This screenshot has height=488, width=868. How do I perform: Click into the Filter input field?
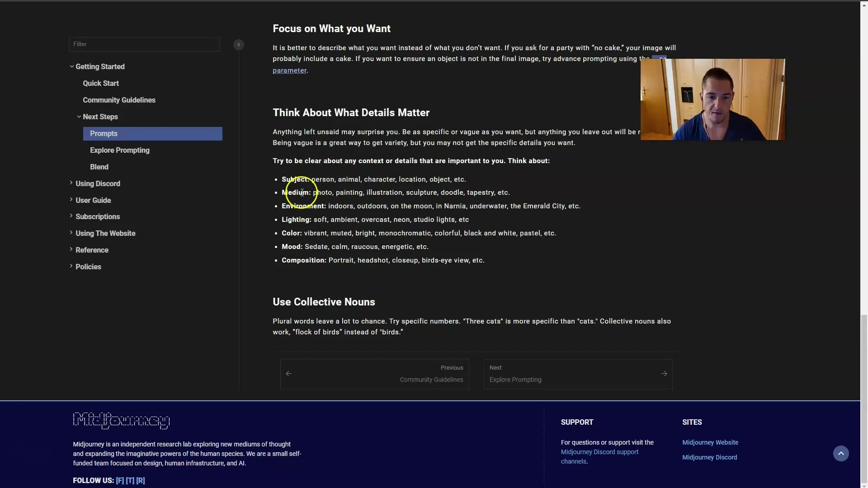pos(144,44)
